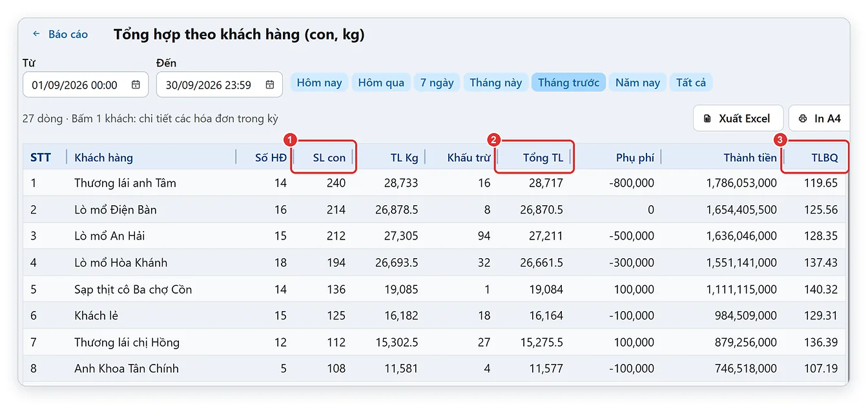This screenshot has width=868, height=404.
Task: Open customer row Lò mổ Hòa Khánh
Action: tap(434, 263)
